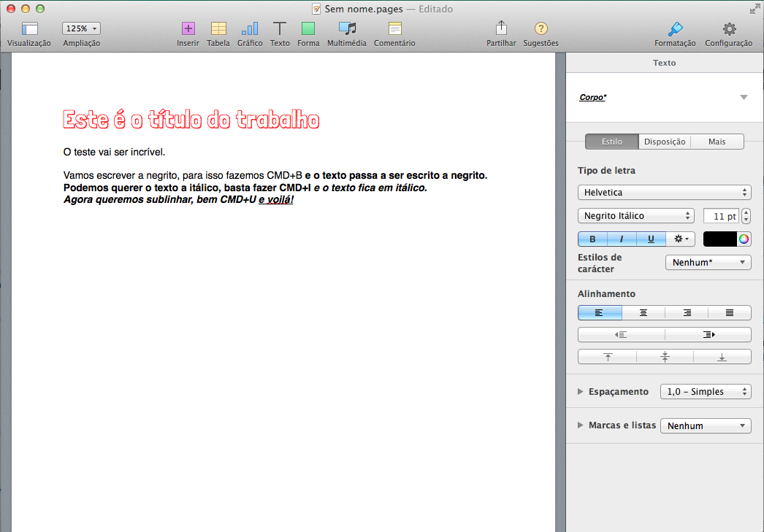Click the bold text 'e o texto passa a ser escrito a negrito.'

396,175
